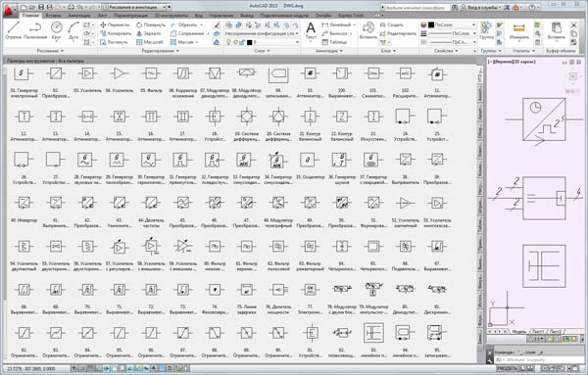Switch to the Вид ribbon tab
588x375 pixels.
click(x=198, y=16)
